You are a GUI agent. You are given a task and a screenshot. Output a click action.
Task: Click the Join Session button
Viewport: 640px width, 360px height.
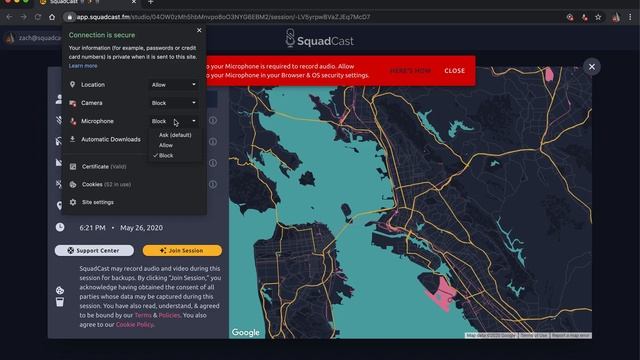click(182, 251)
